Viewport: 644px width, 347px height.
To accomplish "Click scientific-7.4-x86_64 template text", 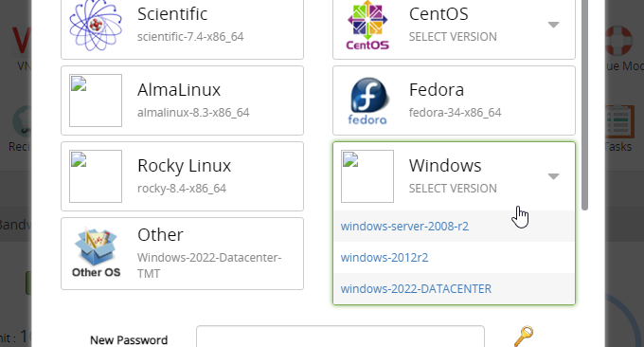I will click(x=190, y=37).
